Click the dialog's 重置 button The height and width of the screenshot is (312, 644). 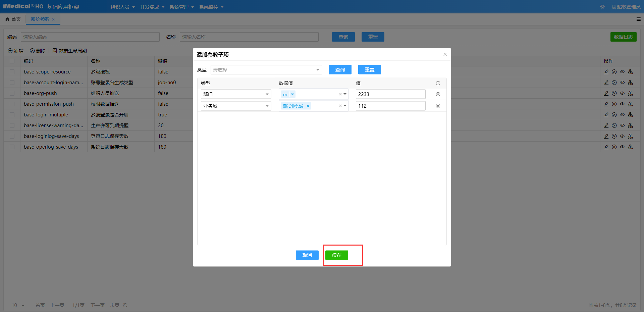click(x=370, y=70)
